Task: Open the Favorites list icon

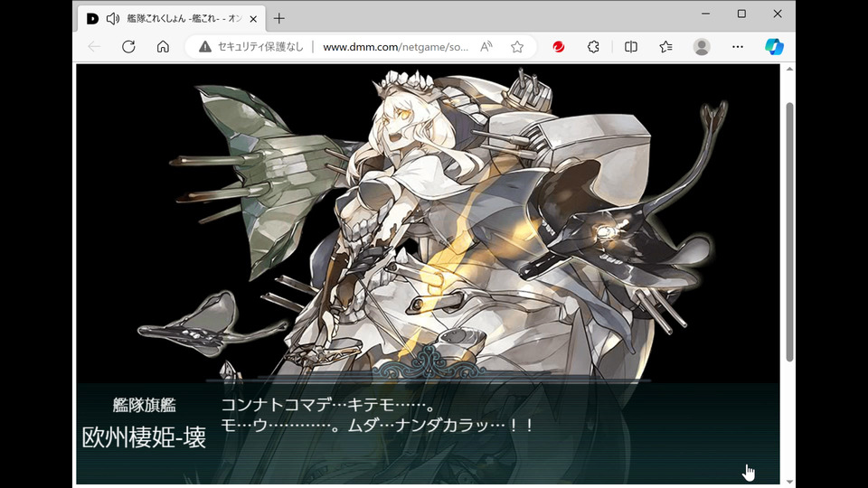Action: tap(666, 47)
